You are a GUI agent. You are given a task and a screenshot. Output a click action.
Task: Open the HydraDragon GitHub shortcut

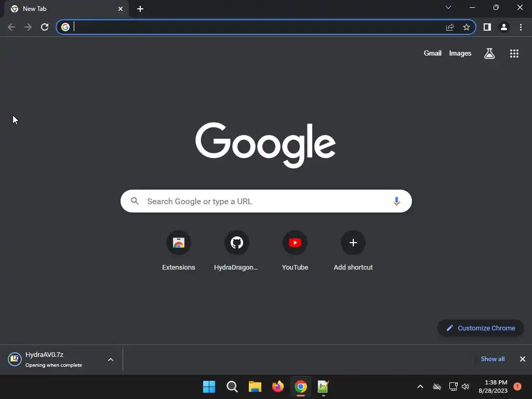pos(236,251)
